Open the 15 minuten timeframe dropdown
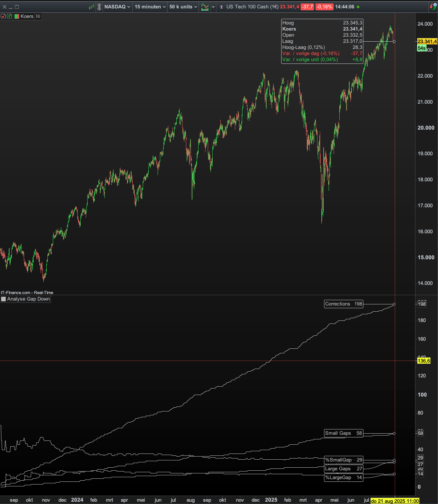This screenshot has width=438, height=504. click(150, 7)
